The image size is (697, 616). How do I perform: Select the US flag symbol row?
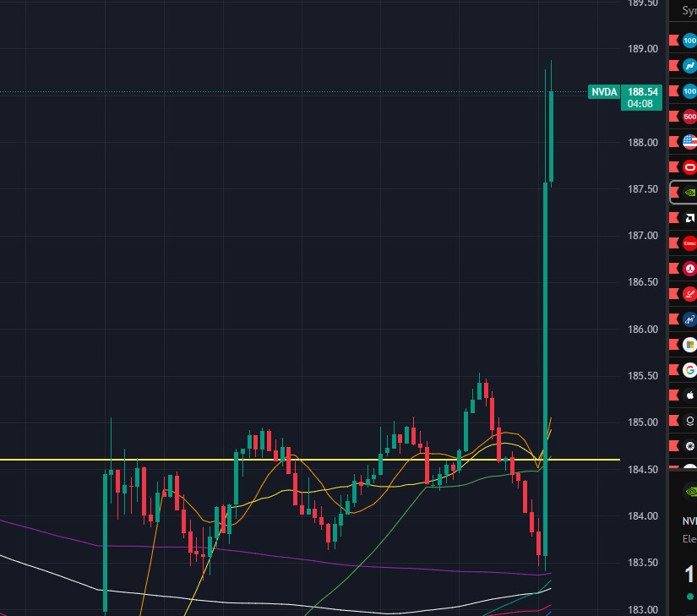(x=683, y=142)
